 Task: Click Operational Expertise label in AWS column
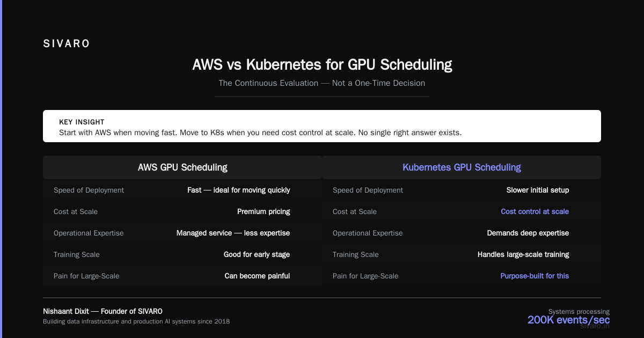coord(89,233)
